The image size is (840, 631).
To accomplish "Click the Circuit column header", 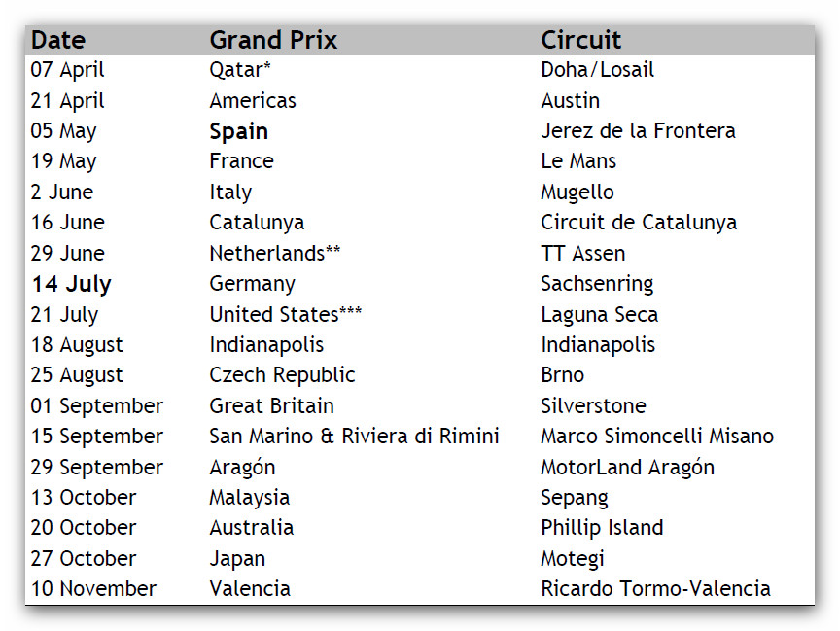I will (x=580, y=40).
